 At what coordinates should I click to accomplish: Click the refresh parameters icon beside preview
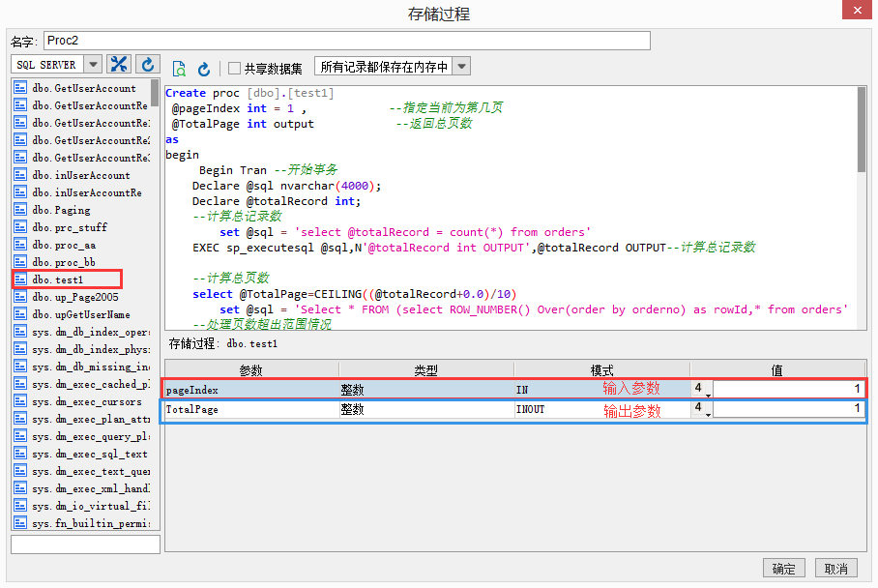(204, 69)
